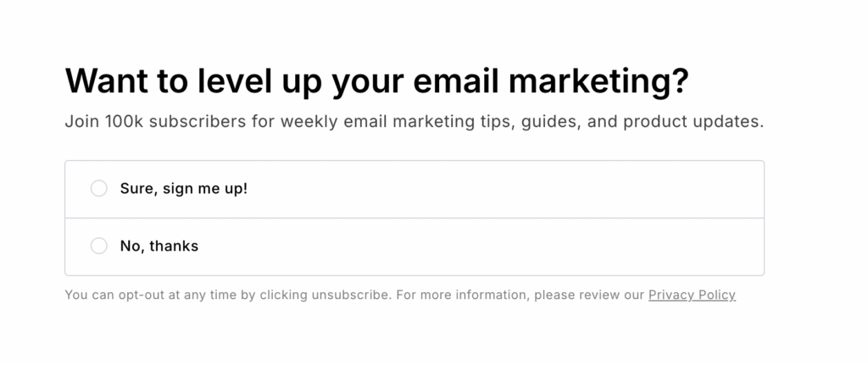Select the "Sure, sign me up!" radio button
868x365 pixels.
(99, 188)
